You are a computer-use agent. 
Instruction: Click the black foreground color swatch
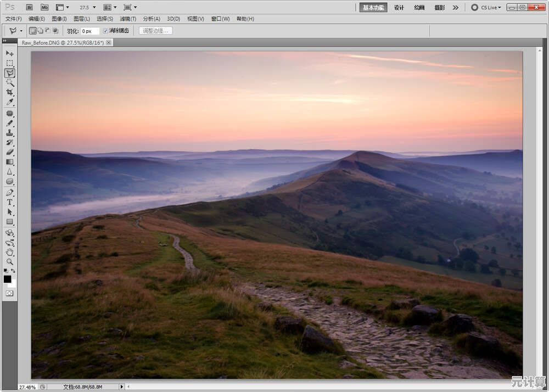click(x=8, y=279)
